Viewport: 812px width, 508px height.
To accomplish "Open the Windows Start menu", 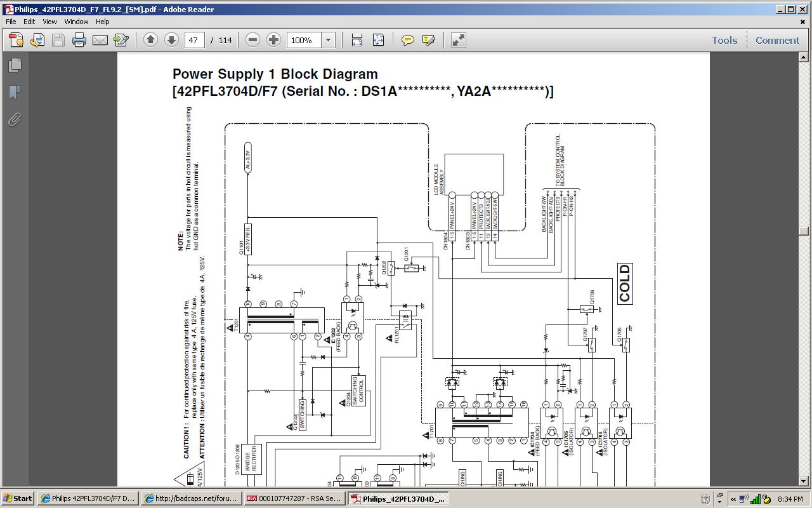I will tap(18, 498).
